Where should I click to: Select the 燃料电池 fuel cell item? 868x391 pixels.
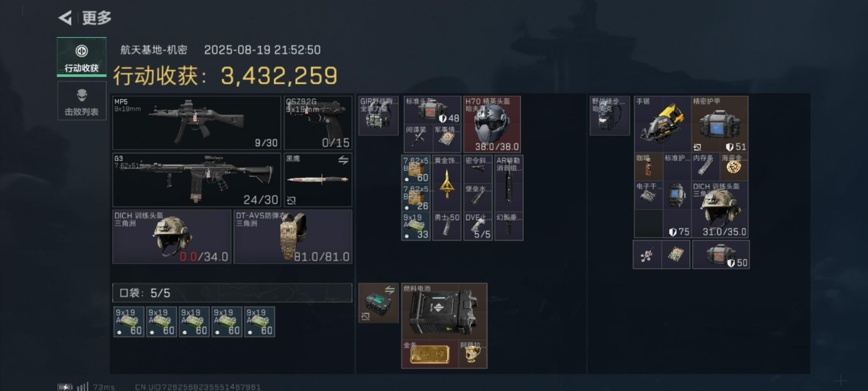point(444,311)
